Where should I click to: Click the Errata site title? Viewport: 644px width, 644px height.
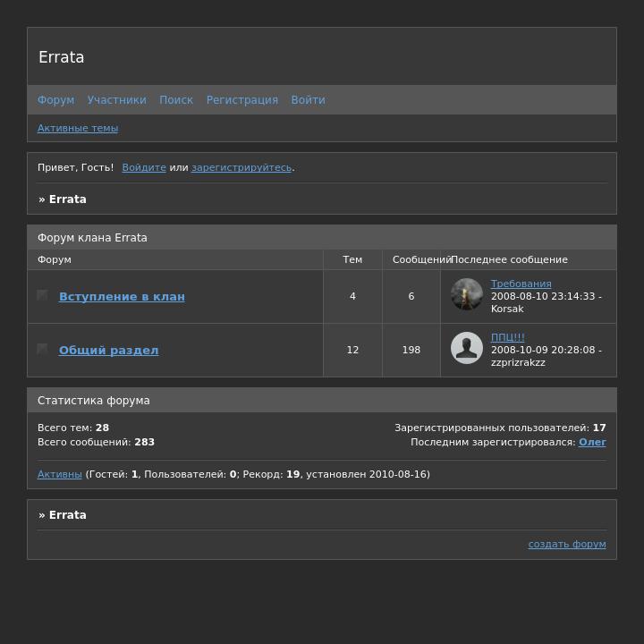pyautogui.click(x=61, y=57)
